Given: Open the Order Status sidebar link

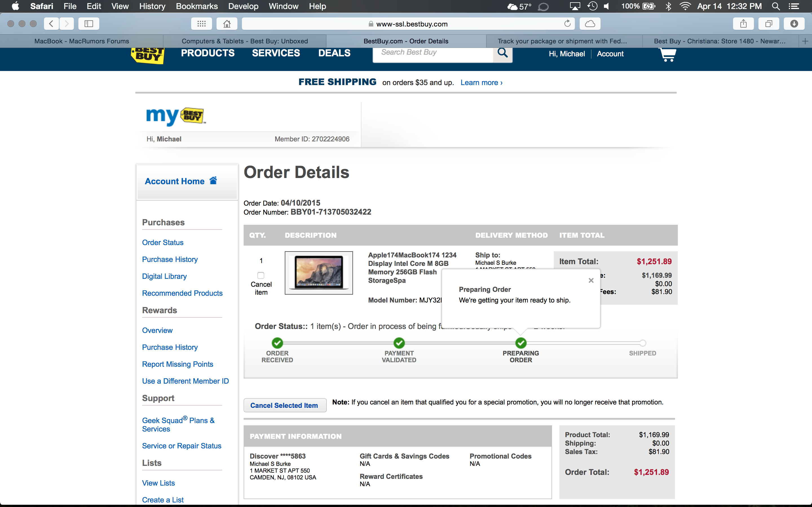Looking at the screenshot, I should tap(163, 242).
